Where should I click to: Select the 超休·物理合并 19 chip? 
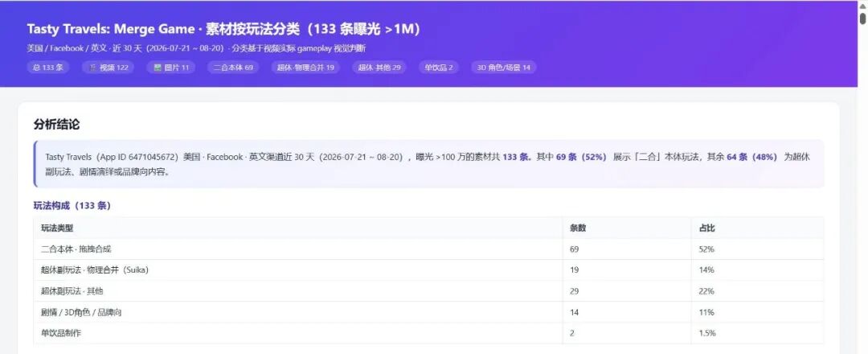306,68
